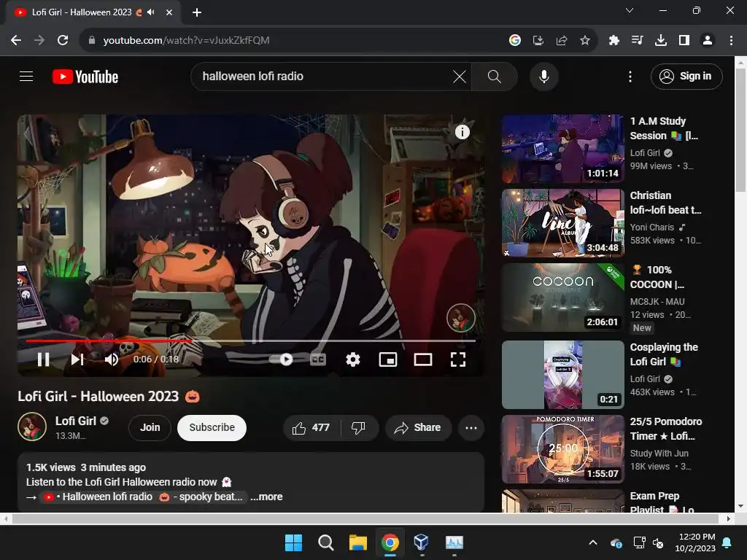
Task: Click the Sign in button
Action: (686, 76)
